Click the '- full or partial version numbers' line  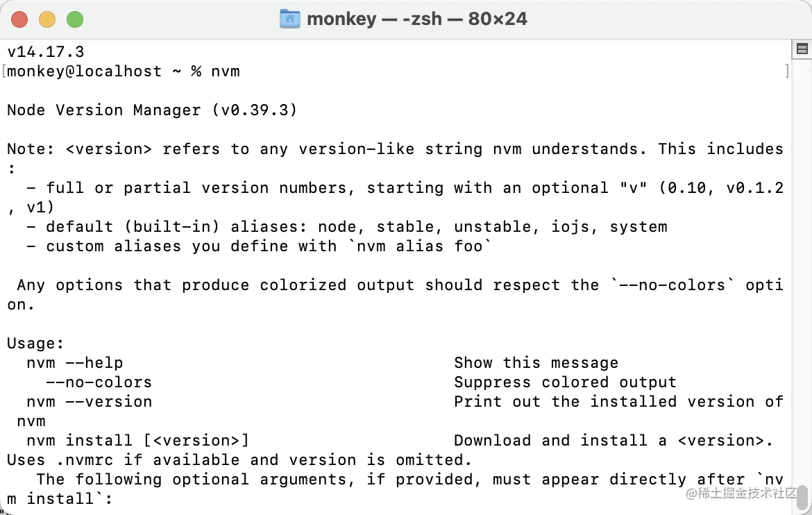[x=405, y=188]
